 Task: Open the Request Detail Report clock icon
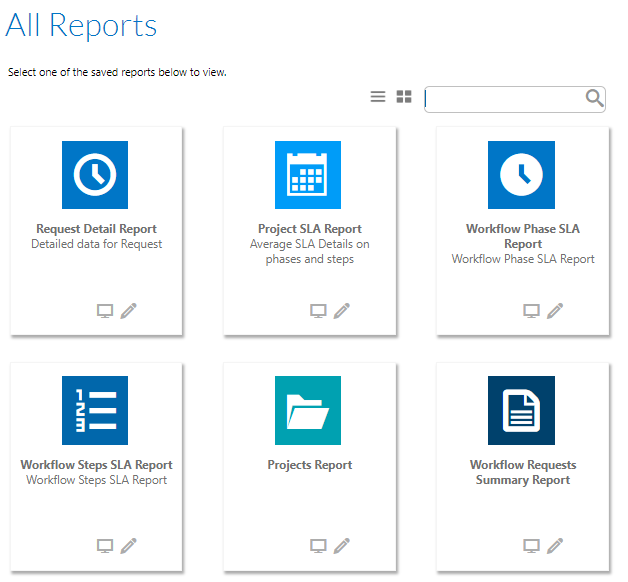click(95, 175)
